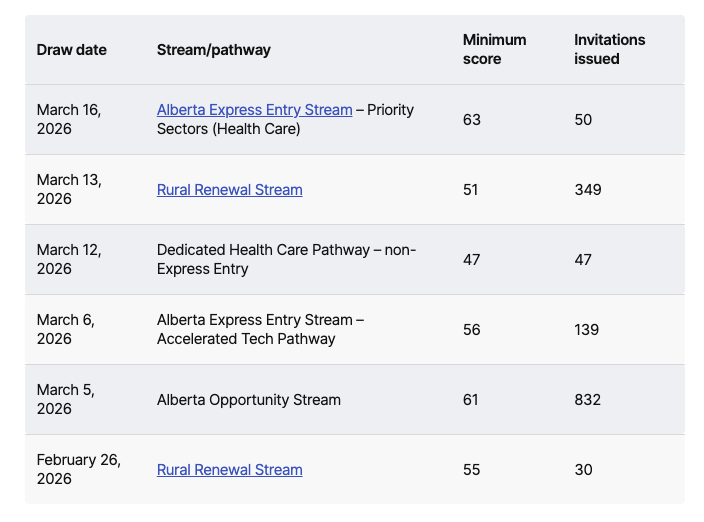The width and height of the screenshot is (704, 522).
Task: Select the March 16, 2026 date cell
Action: pyautogui.click(x=69, y=119)
